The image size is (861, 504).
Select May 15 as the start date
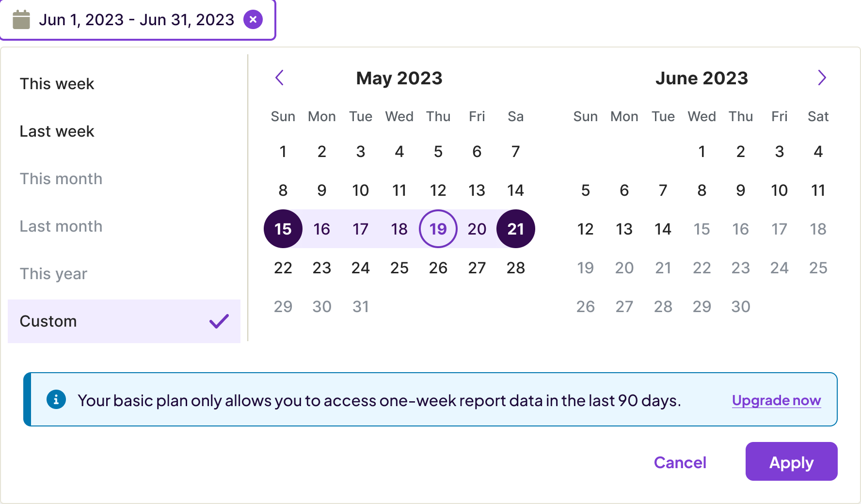pyautogui.click(x=283, y=229)
